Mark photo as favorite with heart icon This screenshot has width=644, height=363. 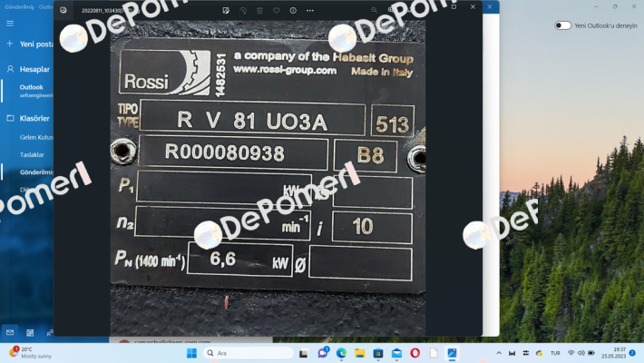[x=277, y=10]
